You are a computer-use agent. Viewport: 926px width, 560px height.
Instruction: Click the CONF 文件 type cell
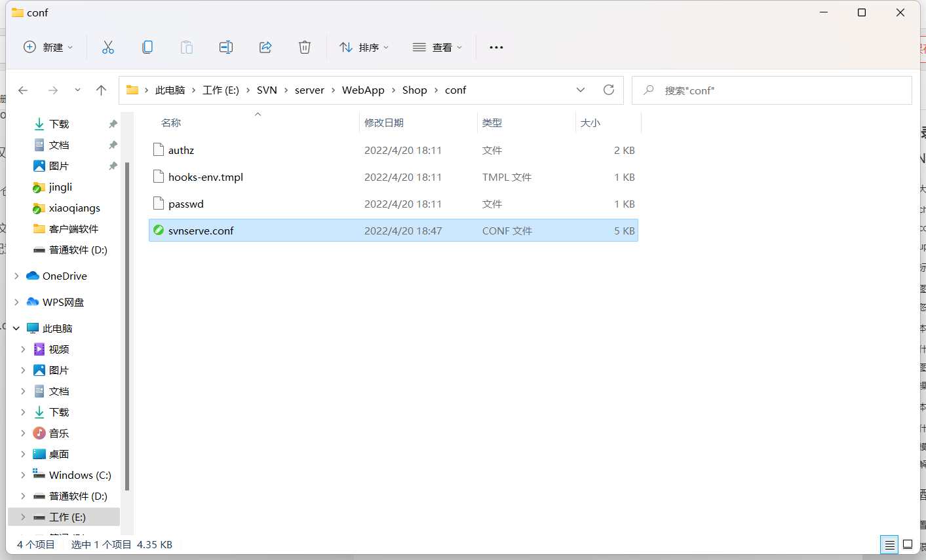[x=507, y=231]
